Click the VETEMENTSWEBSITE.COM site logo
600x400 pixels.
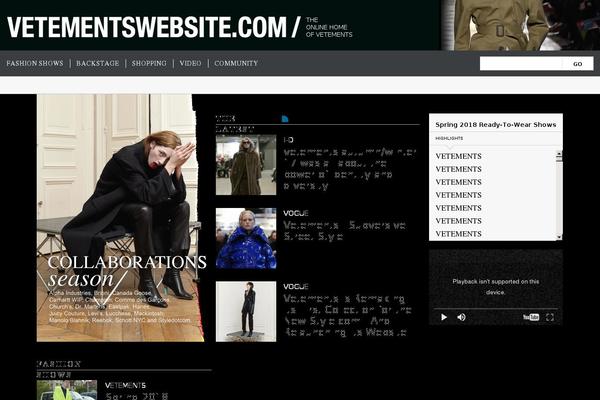click(x=147, y=27)
